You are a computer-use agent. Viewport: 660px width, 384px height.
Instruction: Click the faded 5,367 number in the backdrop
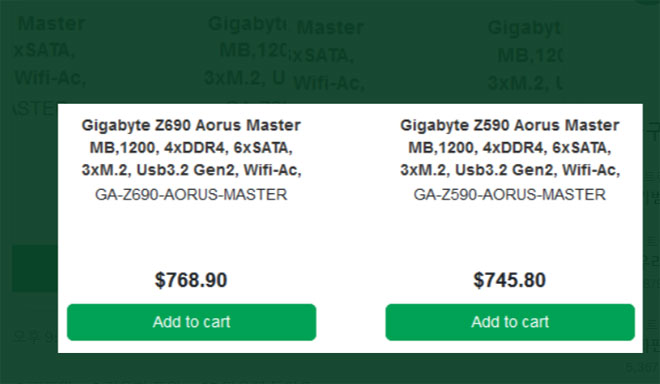click(x=642, y=368)
